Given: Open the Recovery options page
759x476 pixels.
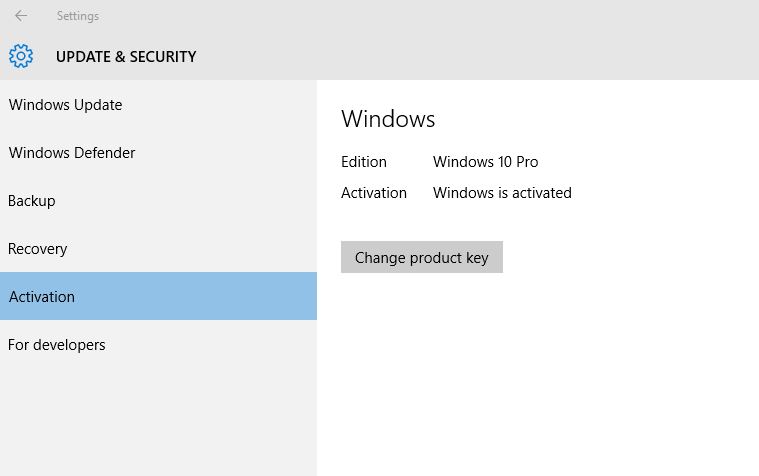Looking at the screenshot, I should 38,249.
